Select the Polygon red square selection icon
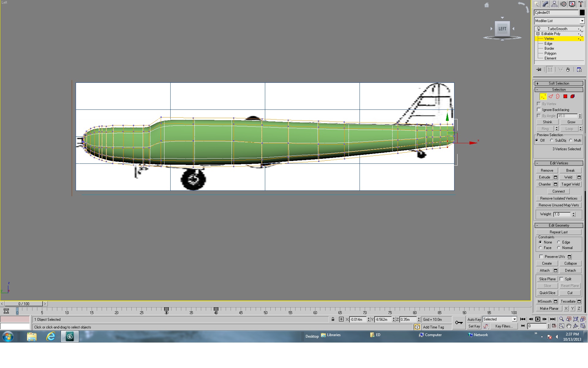This screenshot has height=368, width=588. (x=565, y=96)
